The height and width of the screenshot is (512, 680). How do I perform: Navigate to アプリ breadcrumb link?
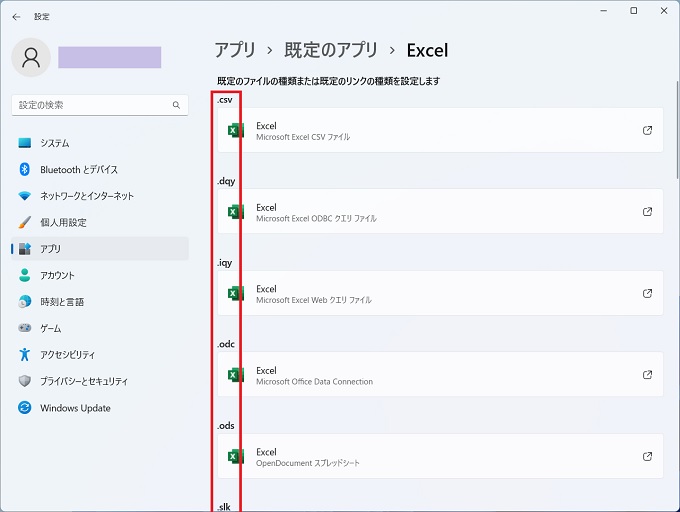tap(235, 50)
